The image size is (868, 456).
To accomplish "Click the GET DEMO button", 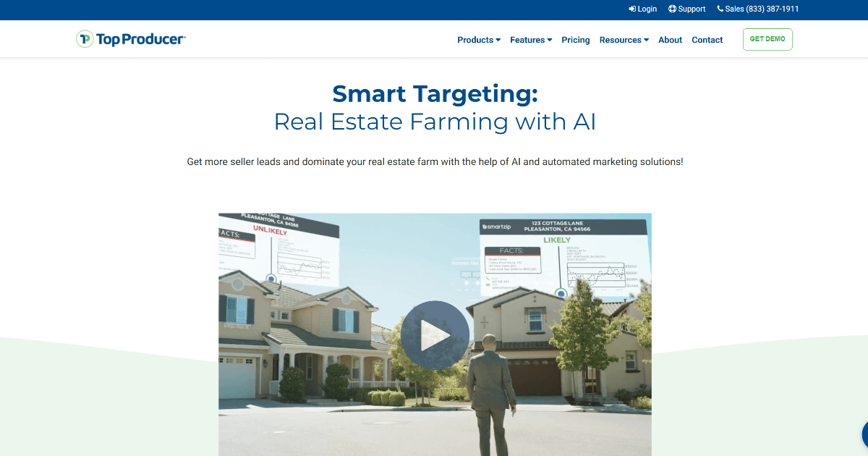I will pos(767,39).
